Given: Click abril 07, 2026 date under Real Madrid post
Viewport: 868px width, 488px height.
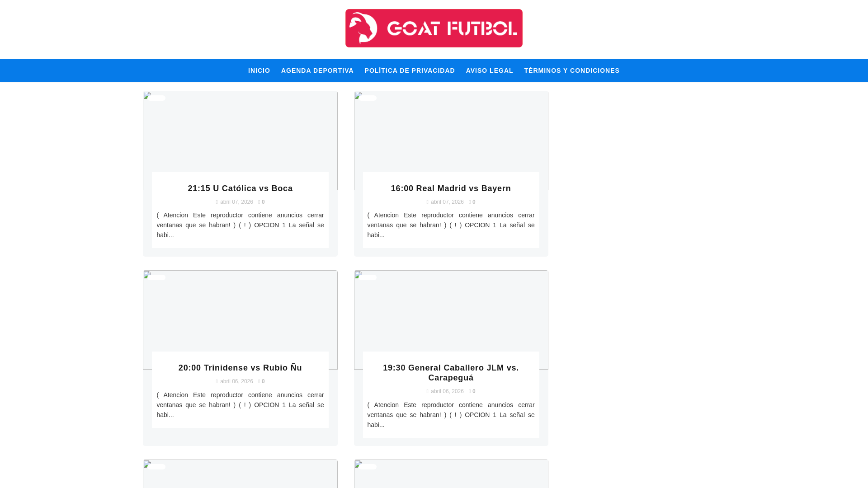Looking at the screenshot, I should coord(447,202).
